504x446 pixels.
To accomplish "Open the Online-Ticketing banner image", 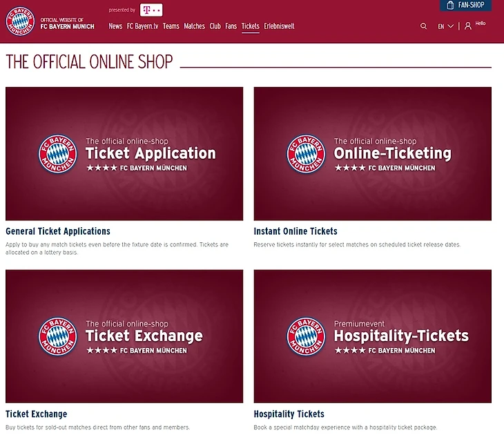I will pyautogui.click(x=373, y=153).
